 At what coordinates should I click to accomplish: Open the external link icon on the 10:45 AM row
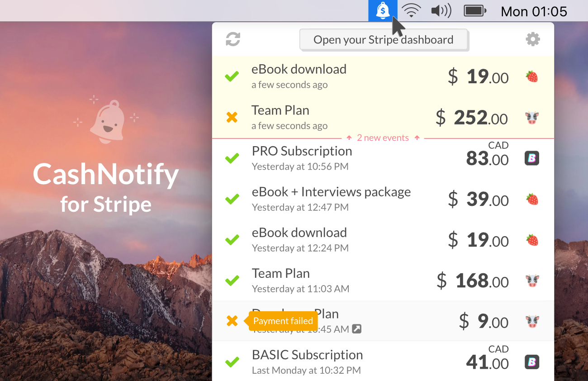(x=357, y=329)
